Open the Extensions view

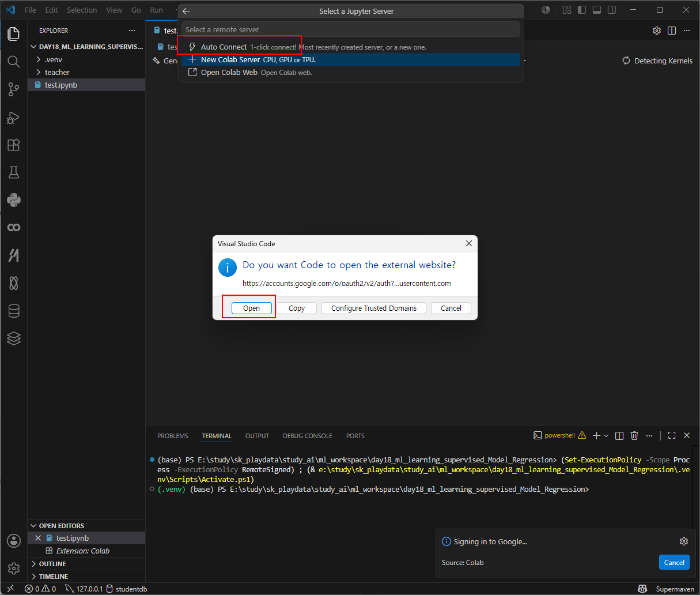tap(14, 145)
